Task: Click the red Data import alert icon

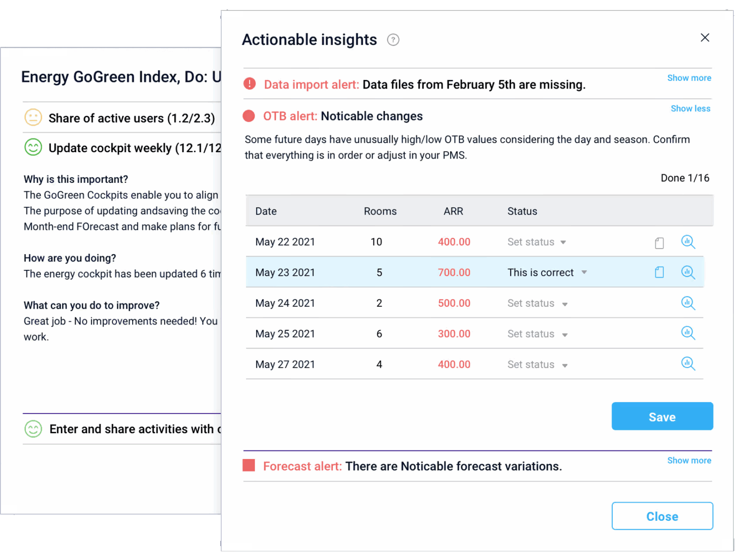Action: pyautogui.click(x=250, y=84)
